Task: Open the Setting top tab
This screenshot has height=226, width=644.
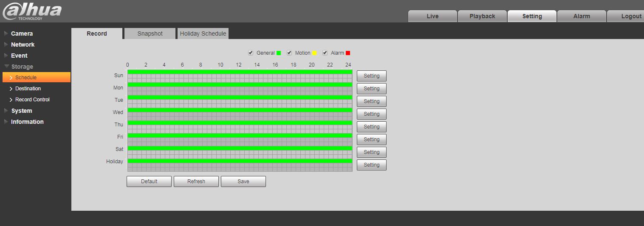Action: (x=532, y=16)
